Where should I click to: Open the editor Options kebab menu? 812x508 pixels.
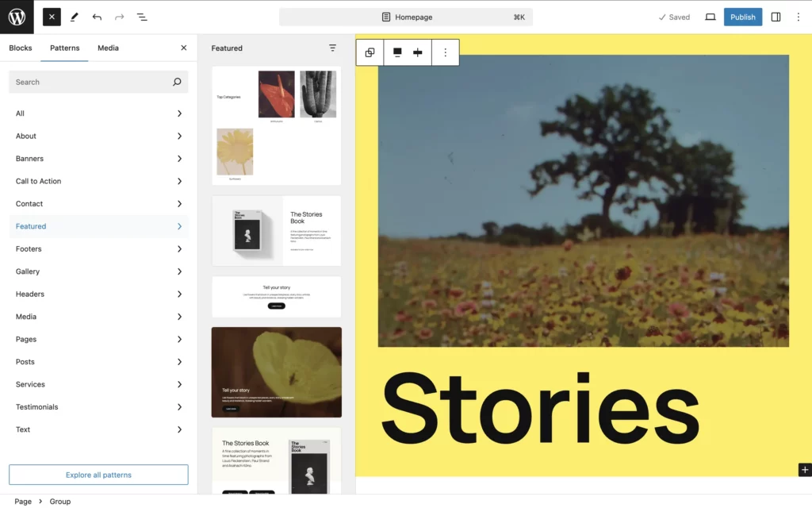798,17
